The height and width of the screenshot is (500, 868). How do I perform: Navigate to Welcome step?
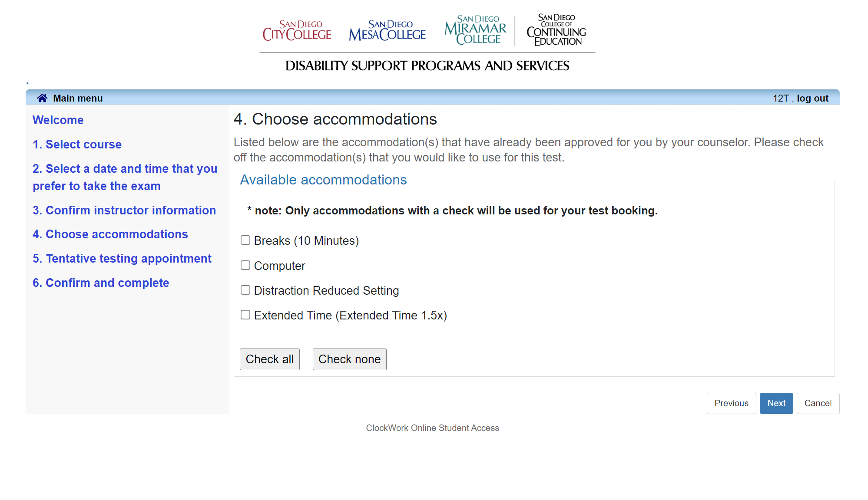click(57, 120)
